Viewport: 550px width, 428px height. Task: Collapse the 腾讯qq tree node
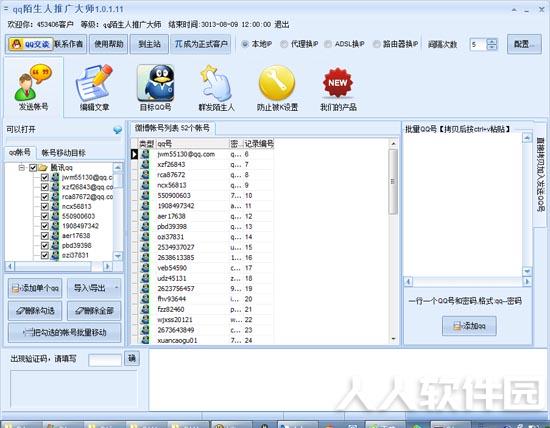pyautogui.click(x=22, y=168)
